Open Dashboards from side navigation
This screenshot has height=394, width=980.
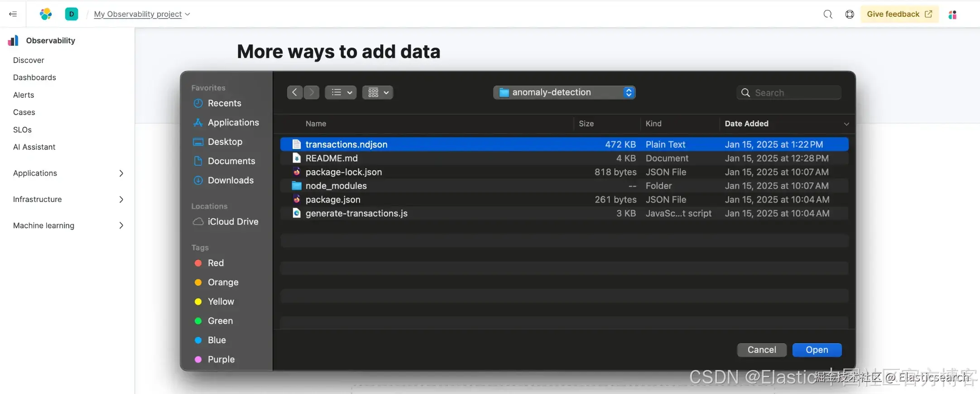click(34, 77)
